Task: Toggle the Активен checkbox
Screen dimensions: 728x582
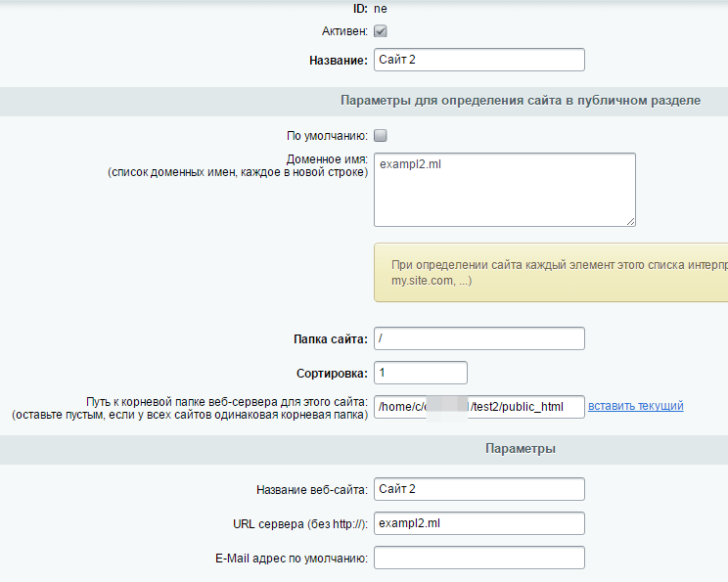Action: tap(381, 31)
